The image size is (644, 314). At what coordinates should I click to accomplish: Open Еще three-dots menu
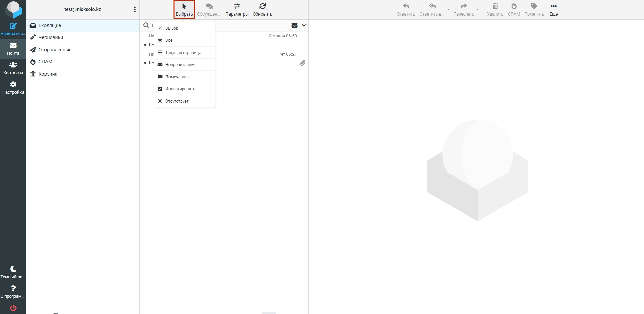554,9
